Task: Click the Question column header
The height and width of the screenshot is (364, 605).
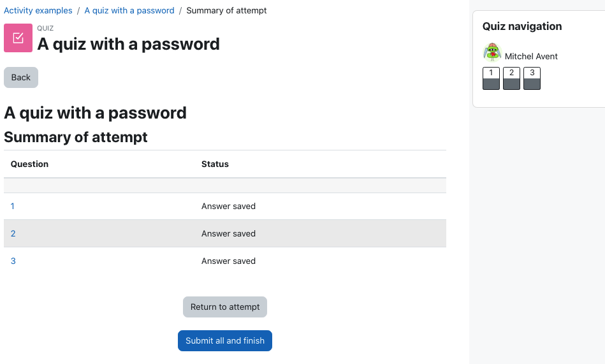Action: (x=30, y=164)
